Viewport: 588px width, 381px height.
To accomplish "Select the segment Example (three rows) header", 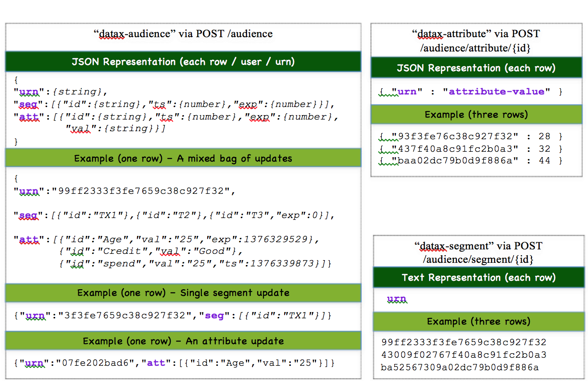I will (x=479, y=321).
